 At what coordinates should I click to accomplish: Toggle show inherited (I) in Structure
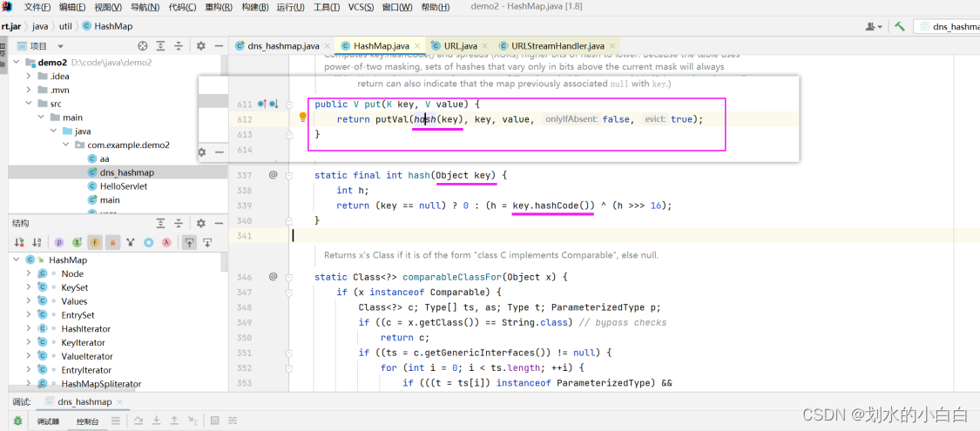pos(78,242)
